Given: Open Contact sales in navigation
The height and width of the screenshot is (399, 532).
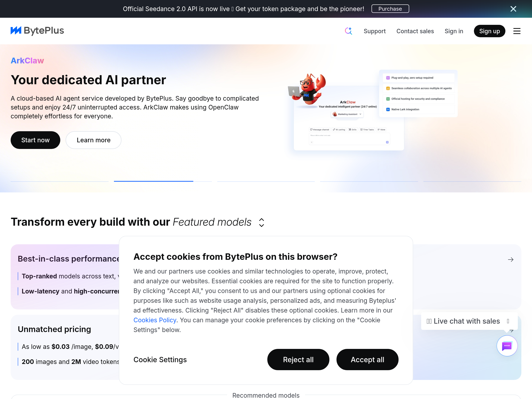Looking at the screenshot, I should pyautogui.click(x=415, y=31).
